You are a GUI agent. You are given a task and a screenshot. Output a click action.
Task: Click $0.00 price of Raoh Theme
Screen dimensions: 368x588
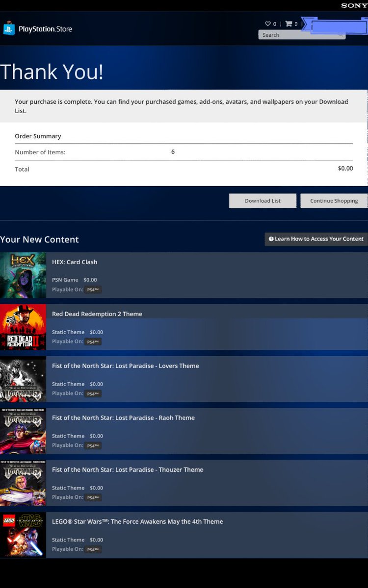coord(96,436)
